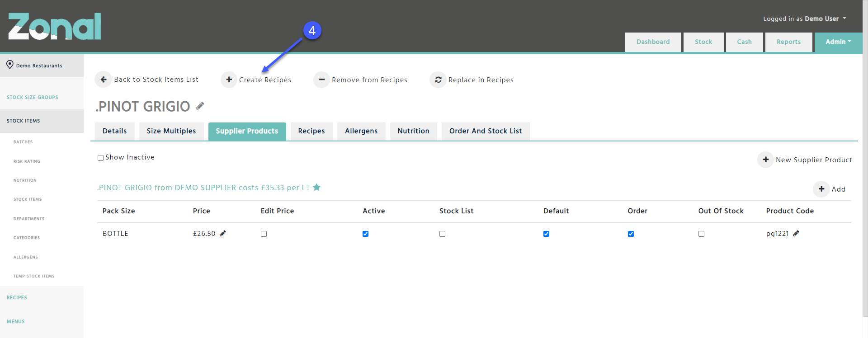
Task: Enable the Show Inactive checkbox
Action: coord(100,158)
